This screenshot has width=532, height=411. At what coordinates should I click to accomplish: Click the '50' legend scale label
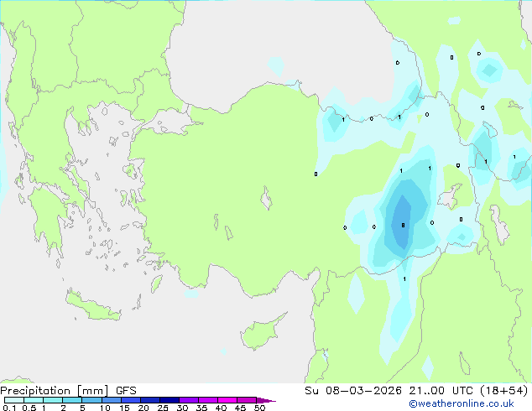pyautogui.click(x=259, y=408)
